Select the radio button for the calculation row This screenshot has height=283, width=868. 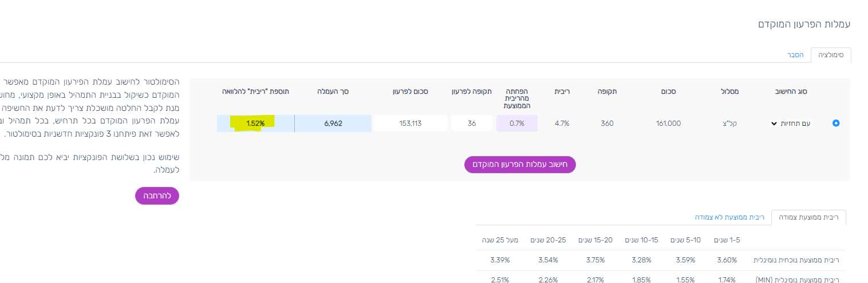click(835, 123)
